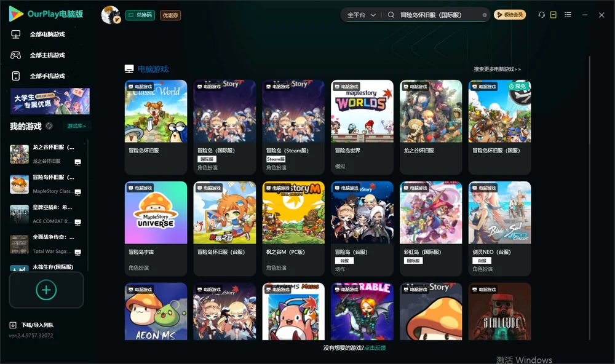Open the 冒险岛怀旧服（台服） game card
615x364 pixels.
point(224,229)
